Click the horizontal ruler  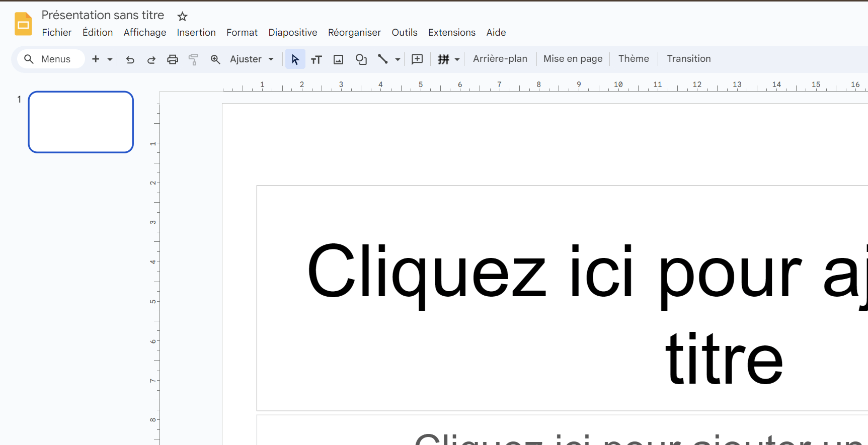[x=544, y=85]
